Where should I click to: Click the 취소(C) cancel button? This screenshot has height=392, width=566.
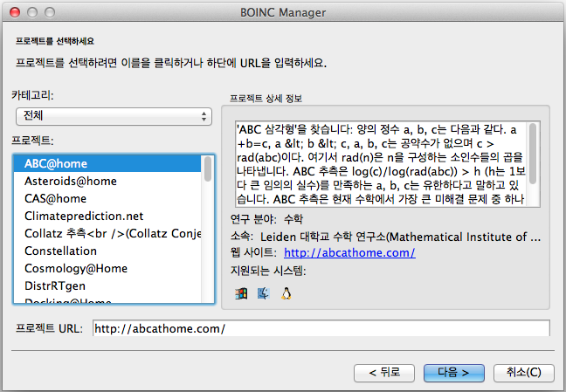(524, 373)
